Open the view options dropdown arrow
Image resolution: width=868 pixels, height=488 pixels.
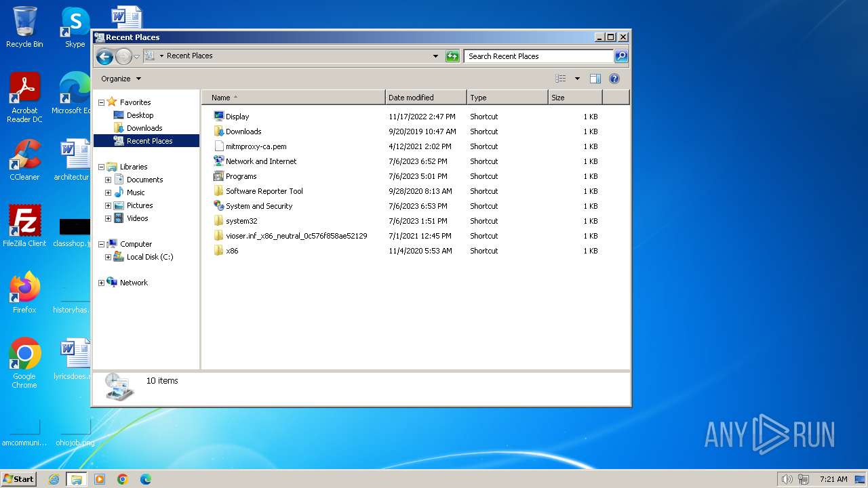click(x=577, y=79)
